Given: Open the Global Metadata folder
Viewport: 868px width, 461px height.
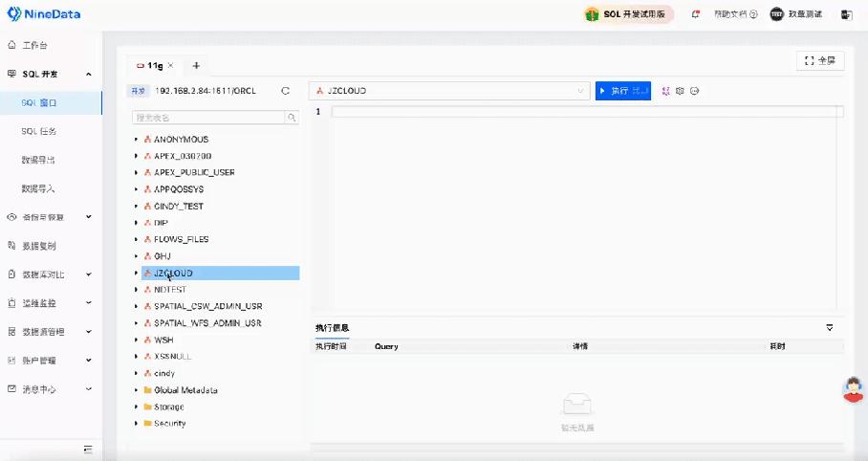Looking at the screenshot, I should point(185,390).
